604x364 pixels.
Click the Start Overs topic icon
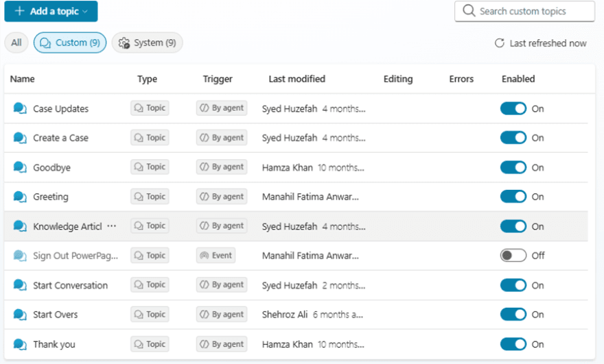click(x=20, y=315)
